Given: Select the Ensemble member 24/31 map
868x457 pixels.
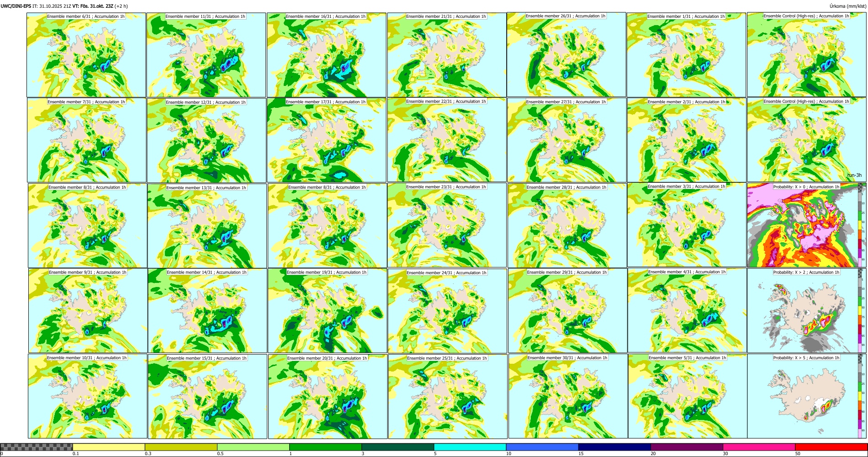Looking at the screenshot, I should (x=447, y=311).
